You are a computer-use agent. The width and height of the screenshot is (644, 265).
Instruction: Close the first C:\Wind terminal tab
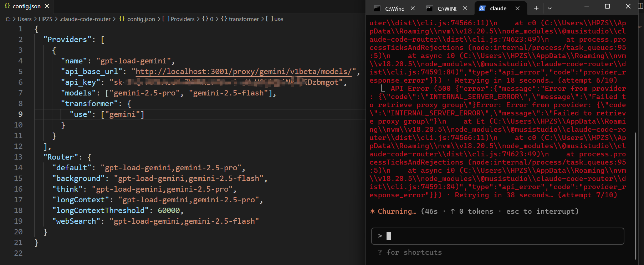click(413, 8)
